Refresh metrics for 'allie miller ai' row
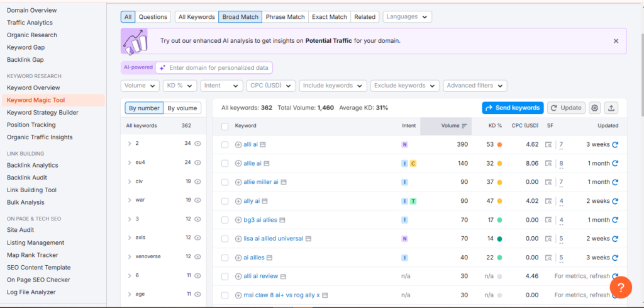Screen dimensions: 644x308 pyautogui.click(x=615, y=182)
